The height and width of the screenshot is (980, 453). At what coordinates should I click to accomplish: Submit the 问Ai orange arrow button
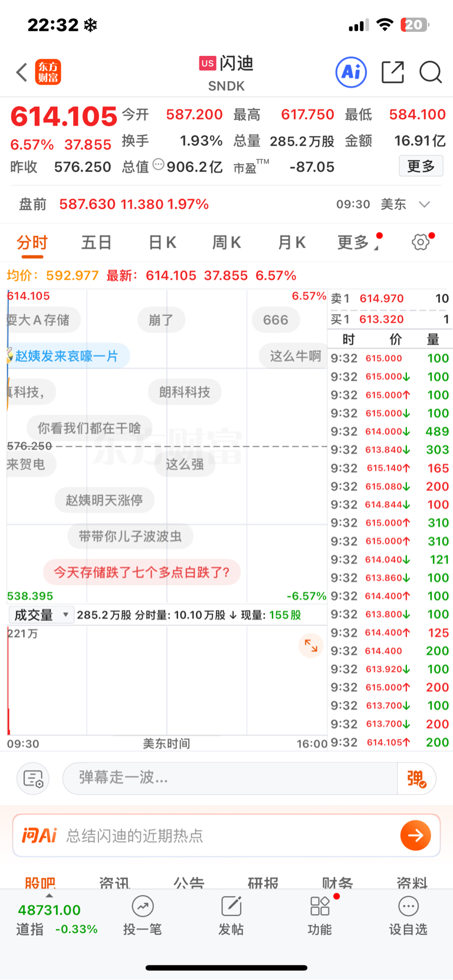pos(416,835)
